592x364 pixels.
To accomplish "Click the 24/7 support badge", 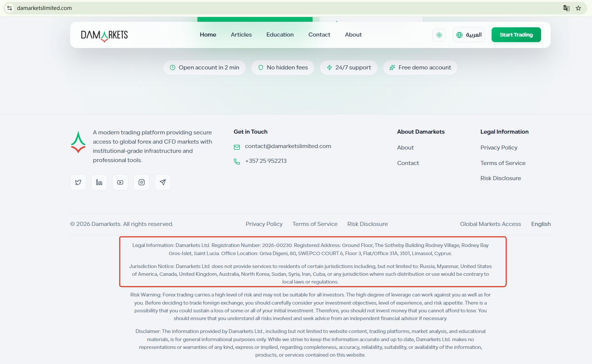I will pyautogui.click(x=349, y=68).
